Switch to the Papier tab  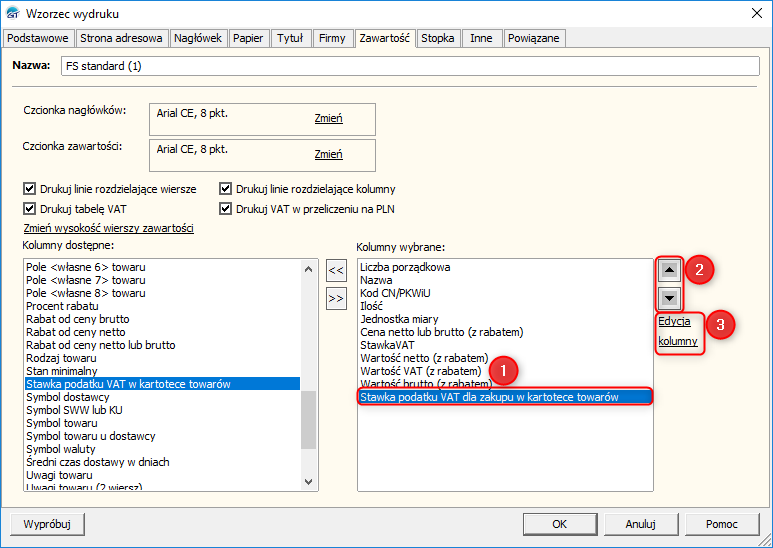pyautogui.click(x=248, y=38)
